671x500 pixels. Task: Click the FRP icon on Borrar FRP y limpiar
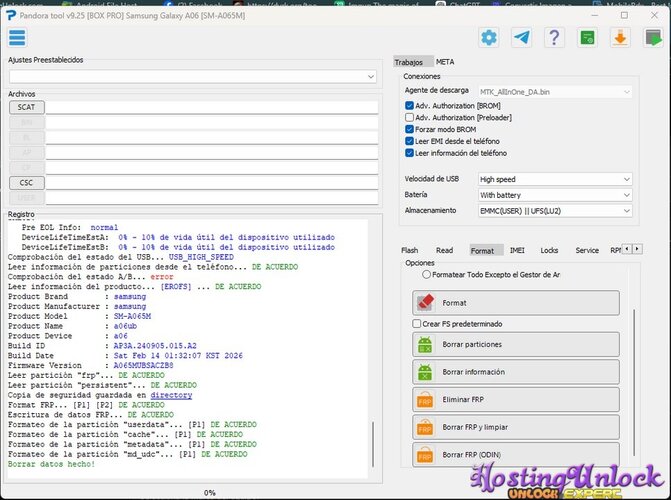pyautogui.click(x=425, y=427)
